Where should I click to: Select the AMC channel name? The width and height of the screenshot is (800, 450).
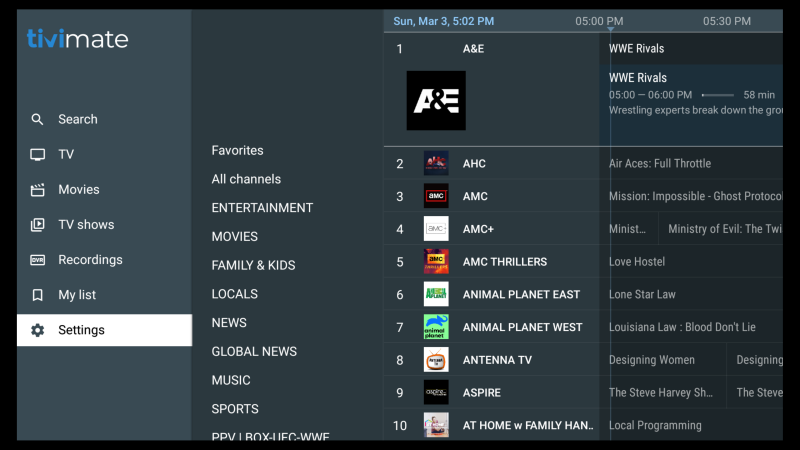tap(475, 196)
